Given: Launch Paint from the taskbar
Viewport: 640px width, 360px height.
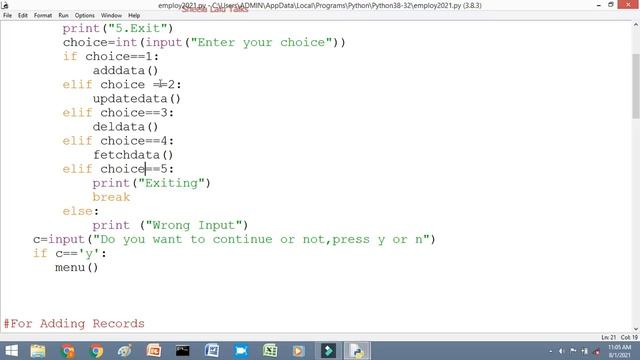Looking at the screenshot, I should (x=124, y=351).
